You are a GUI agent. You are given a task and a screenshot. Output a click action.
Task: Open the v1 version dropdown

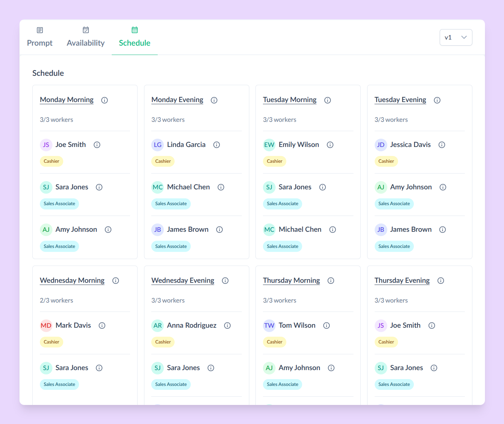(x=456, y=37)
